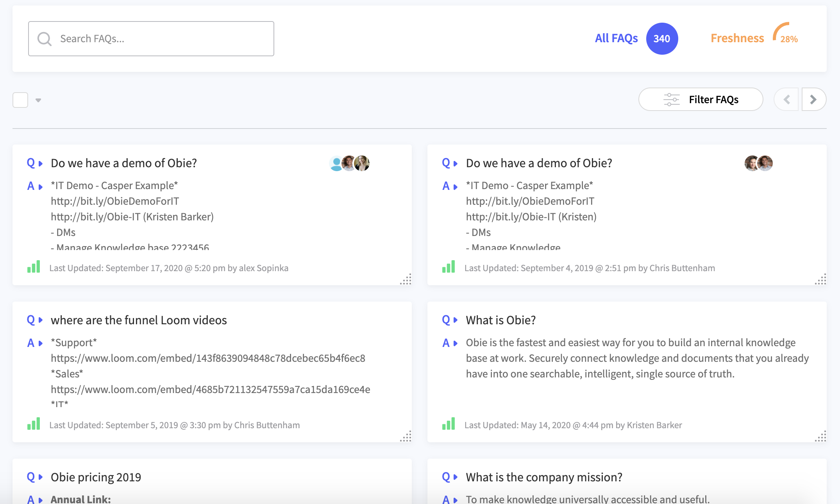Click freshness bars on What is Obie? FAQ

(449, 424)
